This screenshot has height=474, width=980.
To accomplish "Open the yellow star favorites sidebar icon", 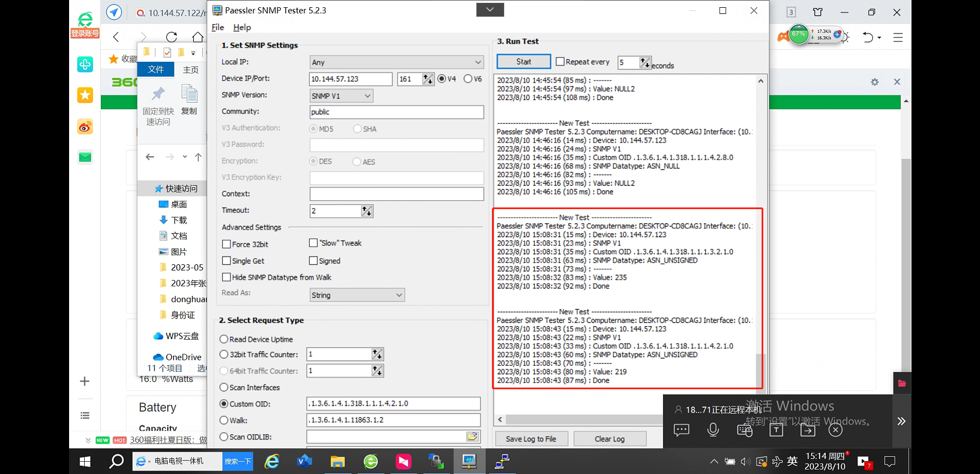I will [x=85, y=95].
